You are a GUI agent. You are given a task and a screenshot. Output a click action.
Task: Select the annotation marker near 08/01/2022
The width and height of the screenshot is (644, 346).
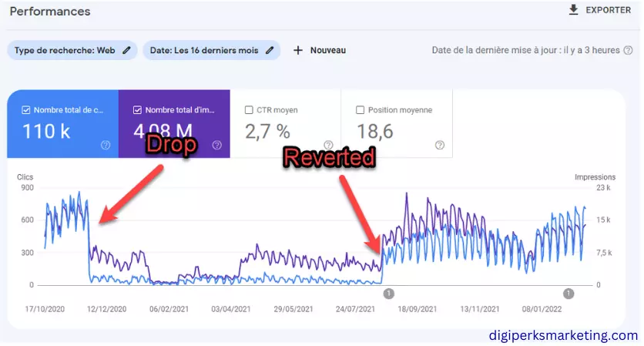(x=569, y=293)
